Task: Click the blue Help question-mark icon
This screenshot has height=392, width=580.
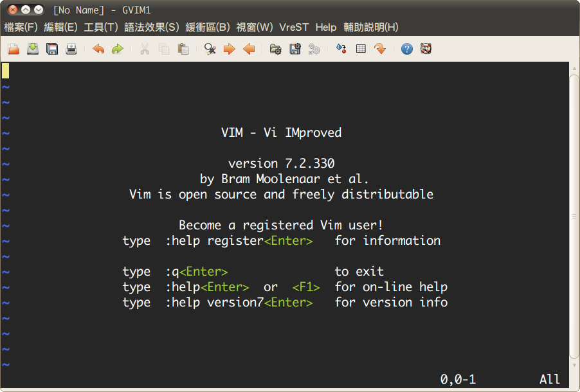Action: click(x=407, y=49)
